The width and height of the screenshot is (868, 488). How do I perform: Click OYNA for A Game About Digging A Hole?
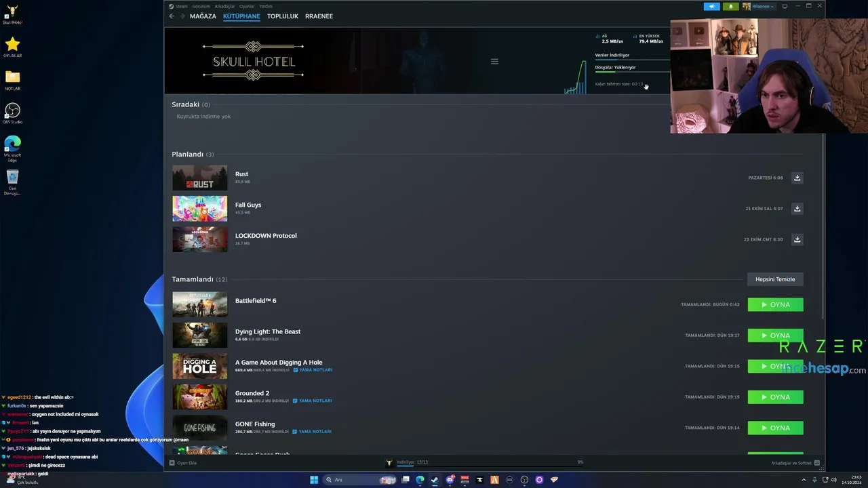point(775,366)
